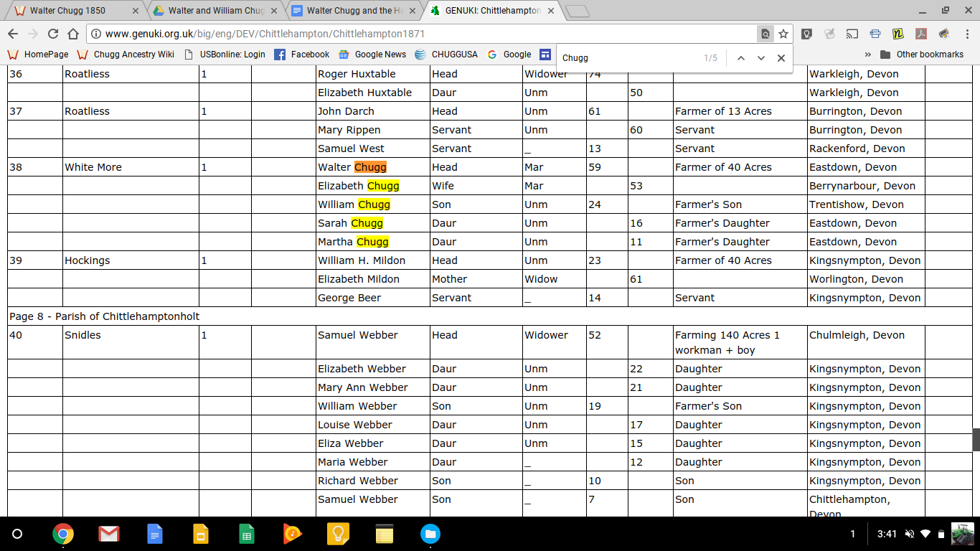Open the Adobe Acrobat PDF extension
This screenshot has width=980, height=551.
tap(920, 34)
